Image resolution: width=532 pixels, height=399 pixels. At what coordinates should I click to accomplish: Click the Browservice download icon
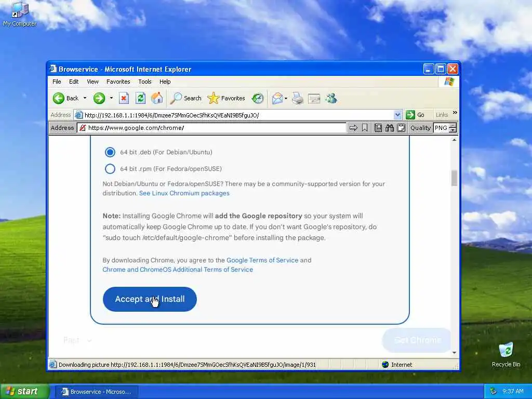378,128
